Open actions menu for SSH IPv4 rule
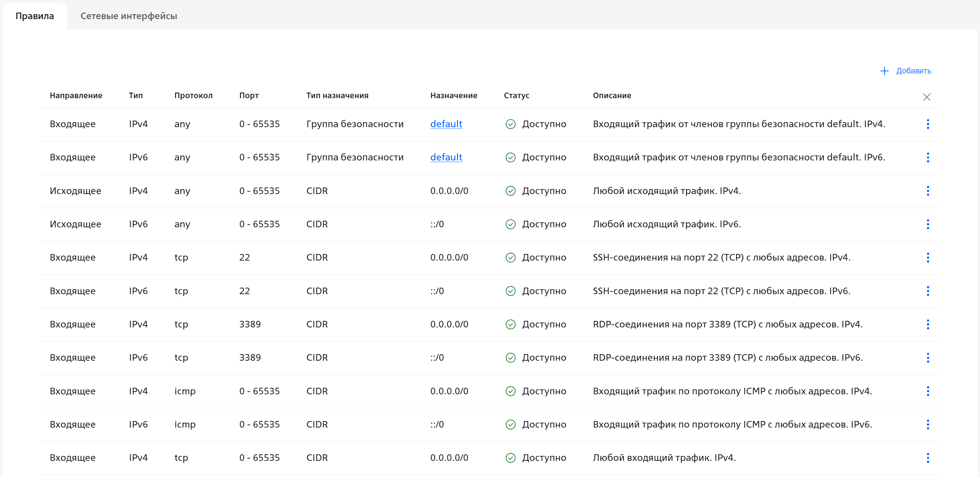Screen dimensions: 980x477 tap(928, 258)
